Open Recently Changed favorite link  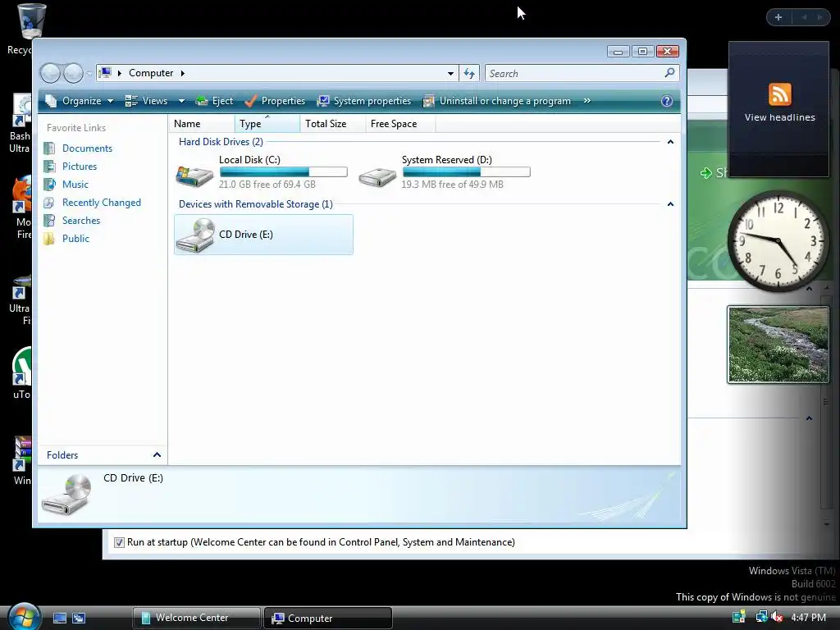(x=101, y=203)
